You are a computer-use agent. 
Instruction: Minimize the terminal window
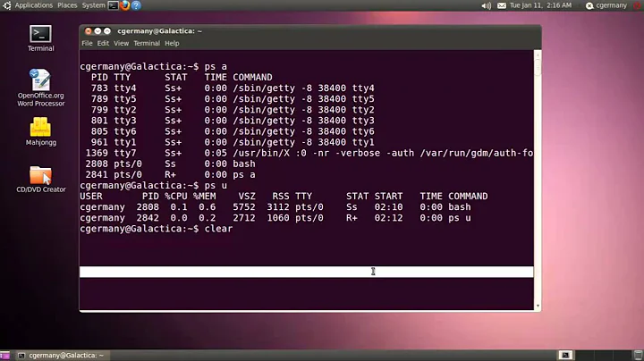coord(97,31)
